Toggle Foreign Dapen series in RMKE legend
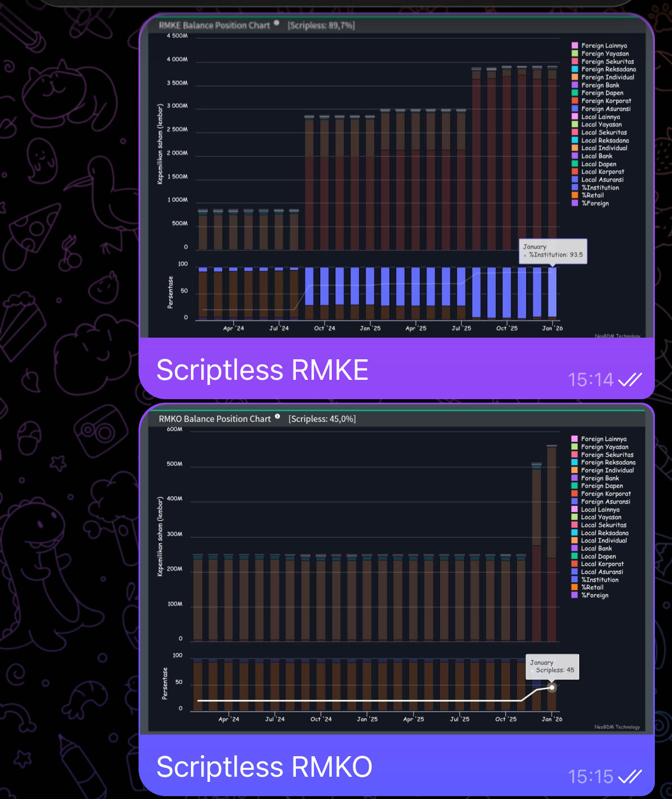 pos(597,93)
